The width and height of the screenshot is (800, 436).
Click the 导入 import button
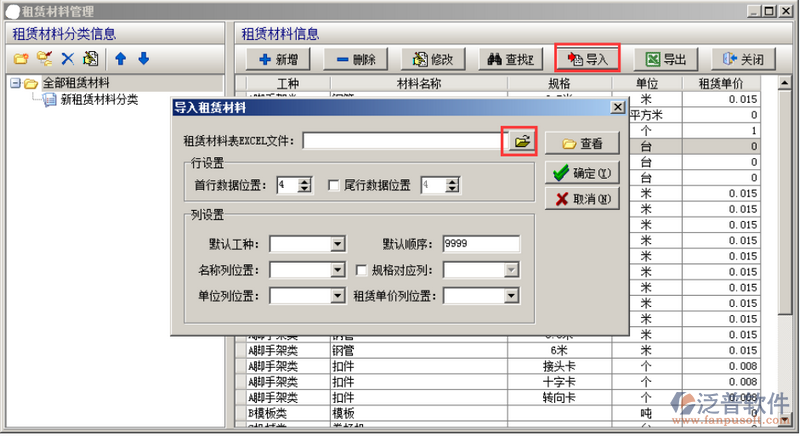coord(588,60)
